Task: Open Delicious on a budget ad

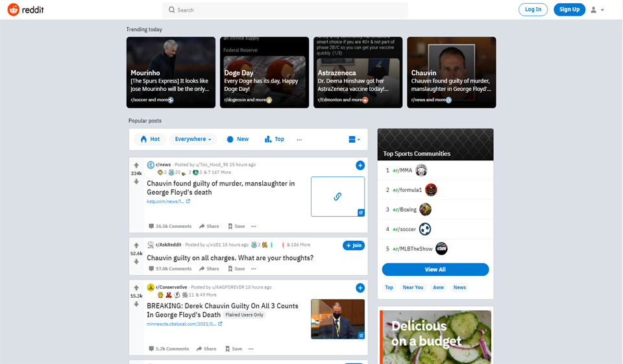Action: (435, 337)
